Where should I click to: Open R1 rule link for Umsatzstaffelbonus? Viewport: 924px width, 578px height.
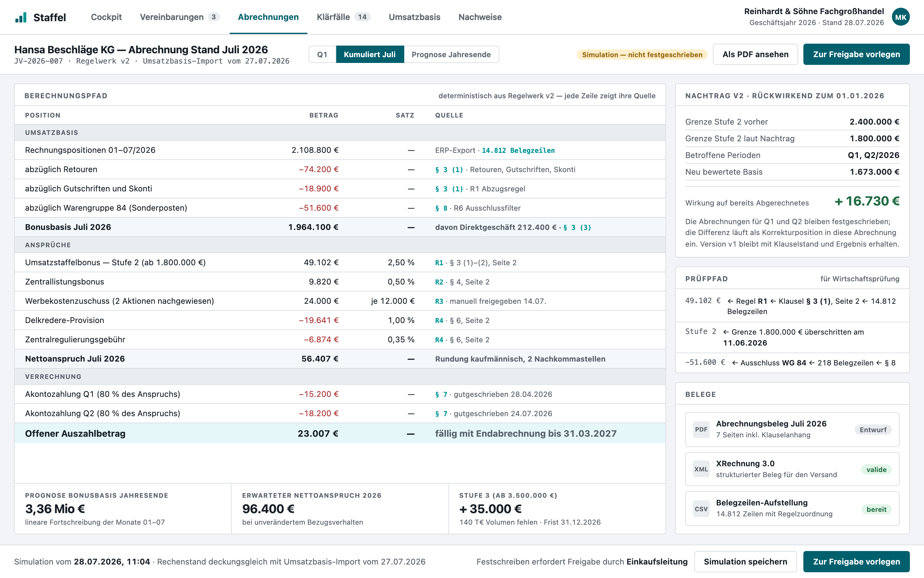(439, 263)
